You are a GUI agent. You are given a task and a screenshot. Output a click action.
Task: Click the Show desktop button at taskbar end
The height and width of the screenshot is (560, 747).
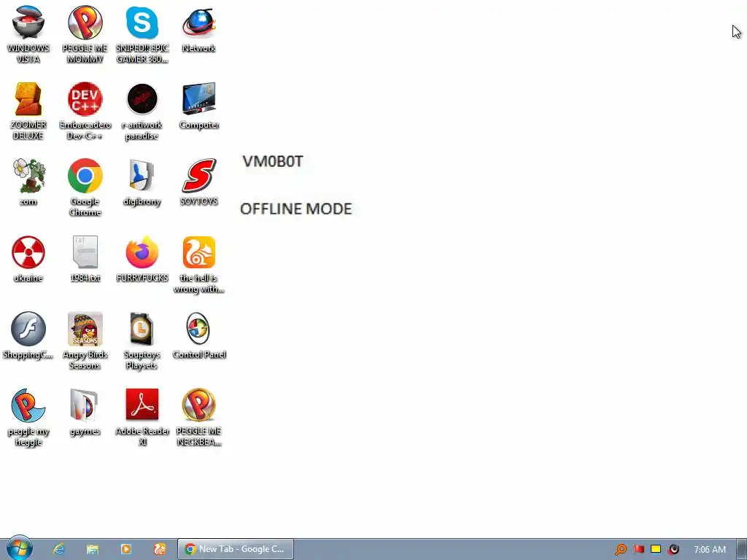tap(742, 549)
